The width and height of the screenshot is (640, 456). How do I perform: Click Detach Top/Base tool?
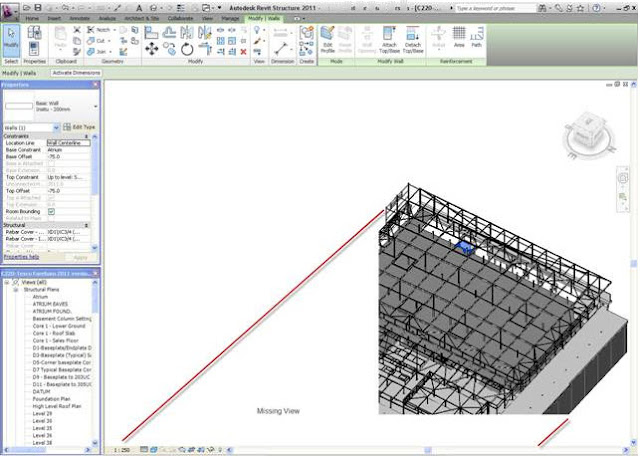click(413, 40)
